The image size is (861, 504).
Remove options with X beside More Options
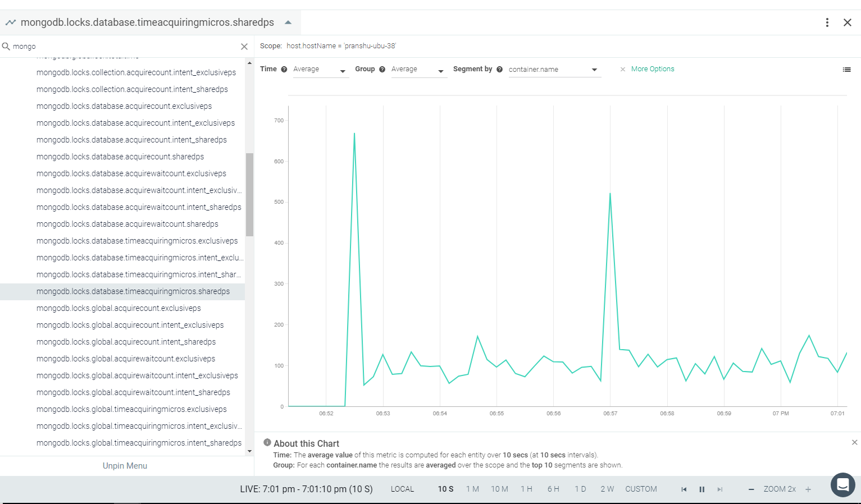pyautogui.click(x=622, y=70)
